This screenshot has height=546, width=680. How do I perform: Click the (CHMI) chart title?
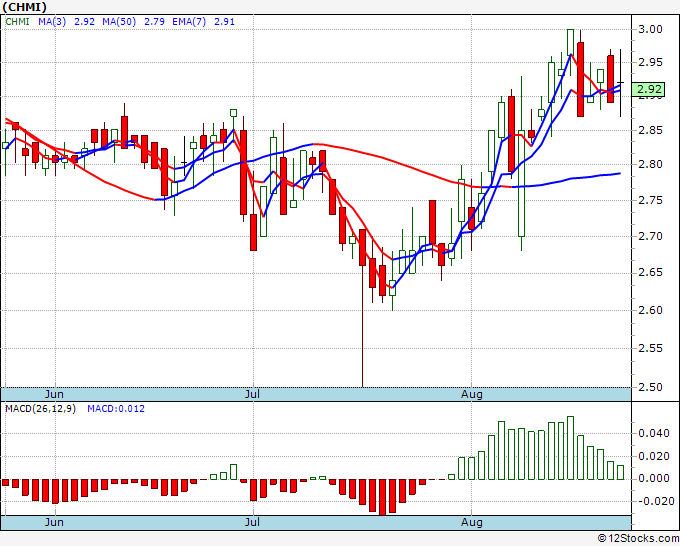(24, 7)
